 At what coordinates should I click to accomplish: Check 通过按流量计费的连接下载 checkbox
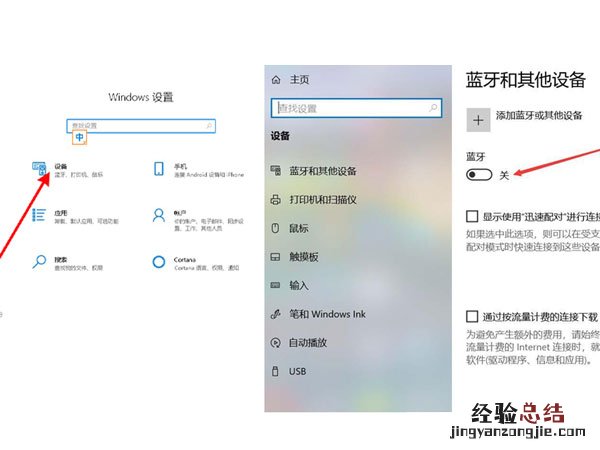[x=472, y=316]
